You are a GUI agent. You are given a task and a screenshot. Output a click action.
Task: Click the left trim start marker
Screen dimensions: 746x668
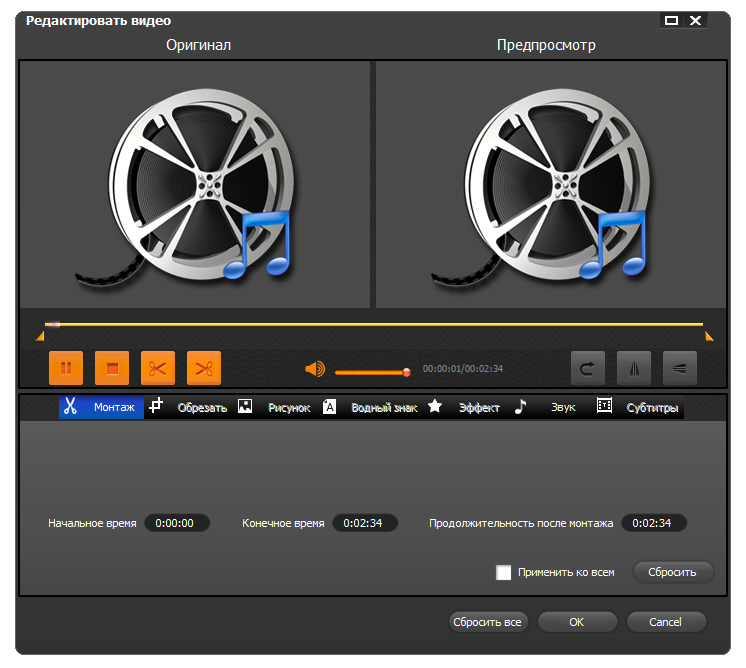40,336
